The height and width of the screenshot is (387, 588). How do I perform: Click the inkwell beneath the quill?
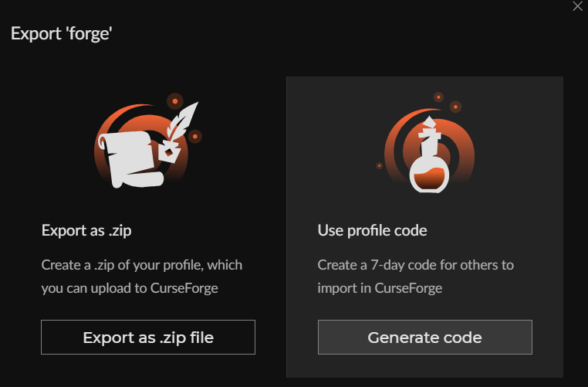click(x=170, y=151)
